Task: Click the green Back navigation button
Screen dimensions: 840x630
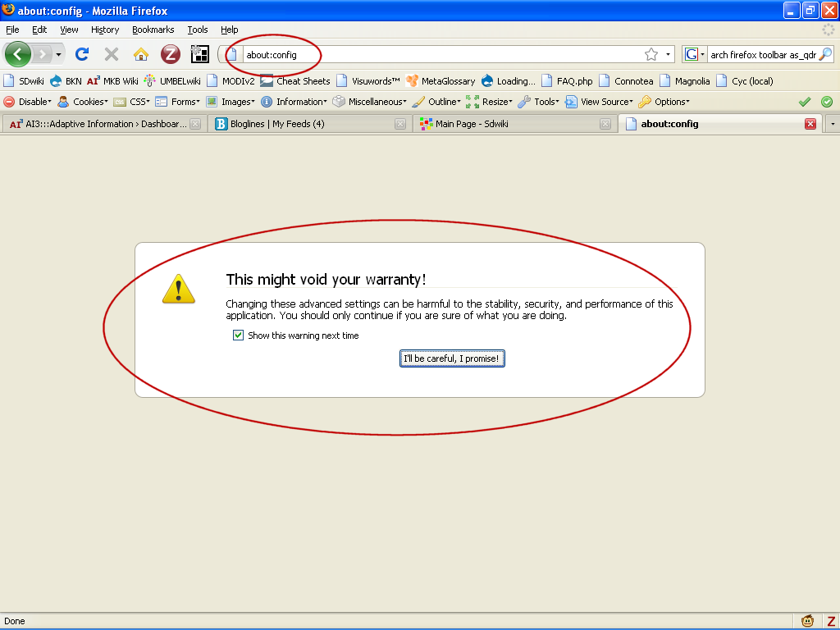Action: tap(18, 55)
